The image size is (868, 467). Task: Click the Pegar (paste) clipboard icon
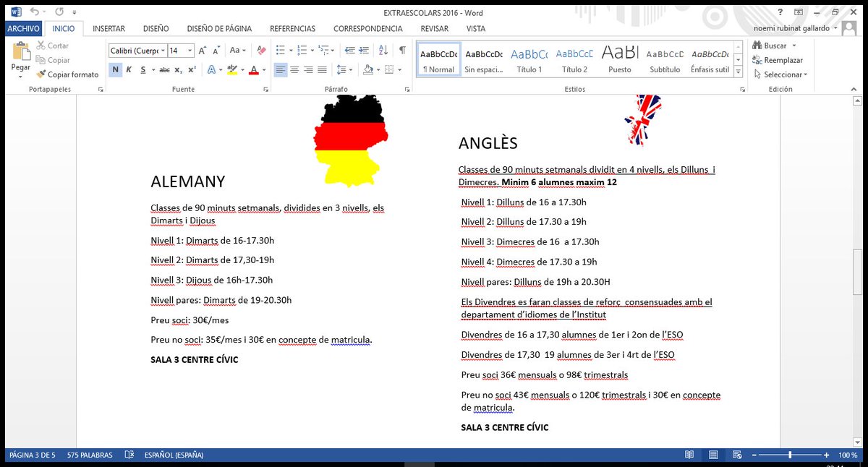[21, 52]
